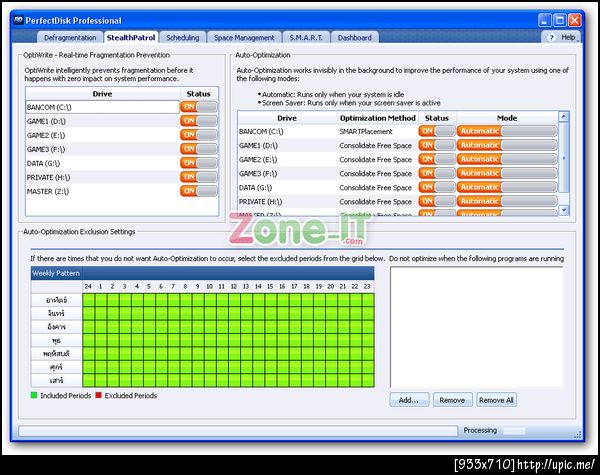Screen dimensions: 600x475
Task: Click Consolidate Free Space method for DATA
Action: pos(375,188)
